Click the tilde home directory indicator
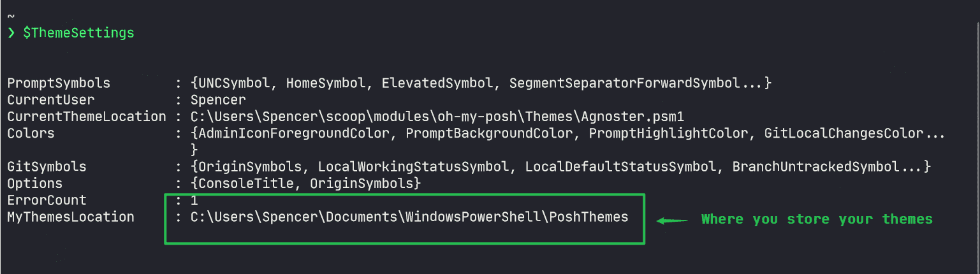Viewport: 980px width, 274px height. [11, 15]
